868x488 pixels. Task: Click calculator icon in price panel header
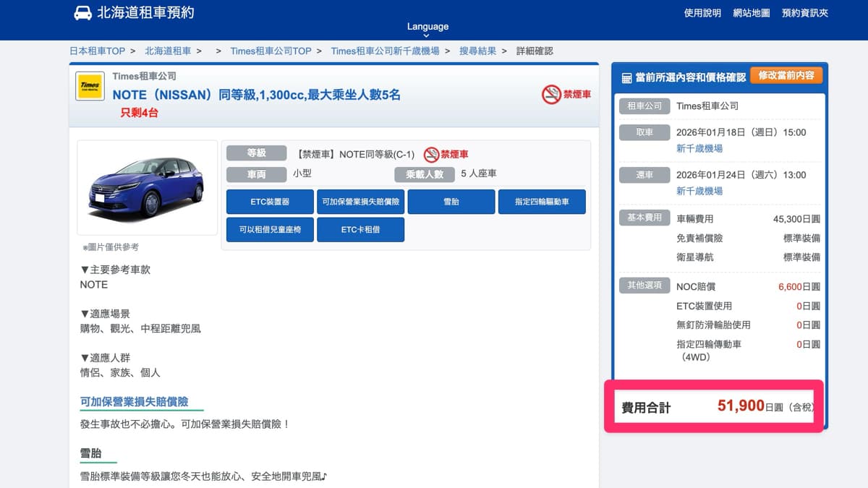point(626,77)
